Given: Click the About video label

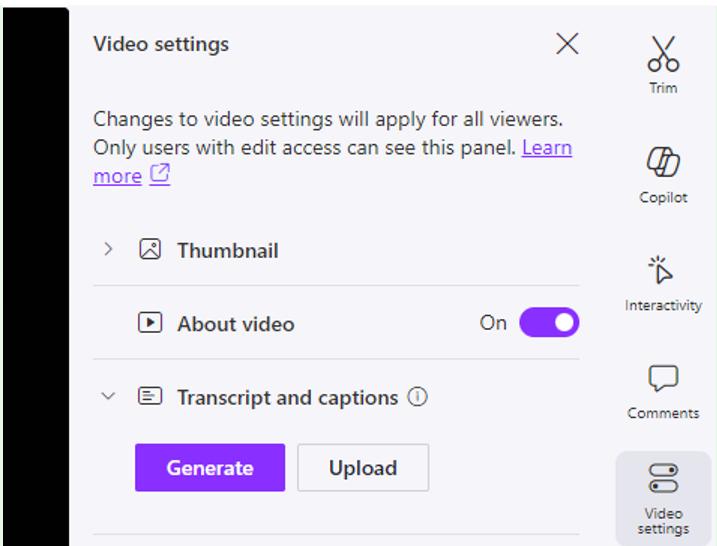Looking at the screenshot, I should (236, 323).
